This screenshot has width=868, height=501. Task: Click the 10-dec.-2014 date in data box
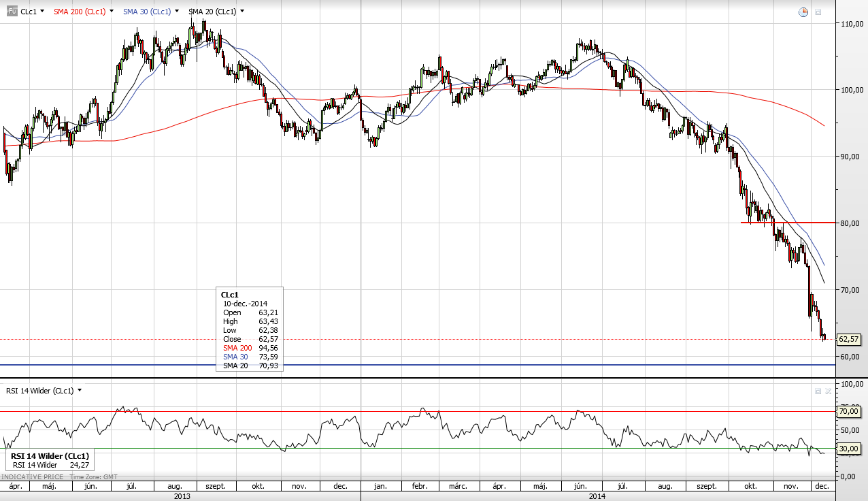245,304
